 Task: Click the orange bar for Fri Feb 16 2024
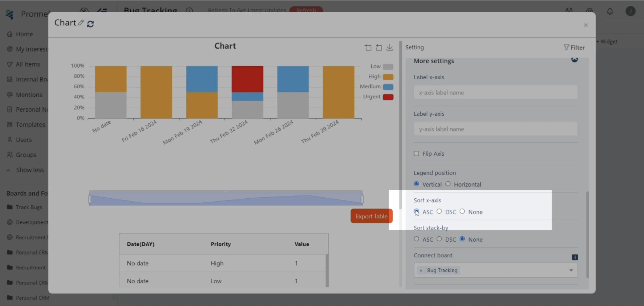coord(156,92)
